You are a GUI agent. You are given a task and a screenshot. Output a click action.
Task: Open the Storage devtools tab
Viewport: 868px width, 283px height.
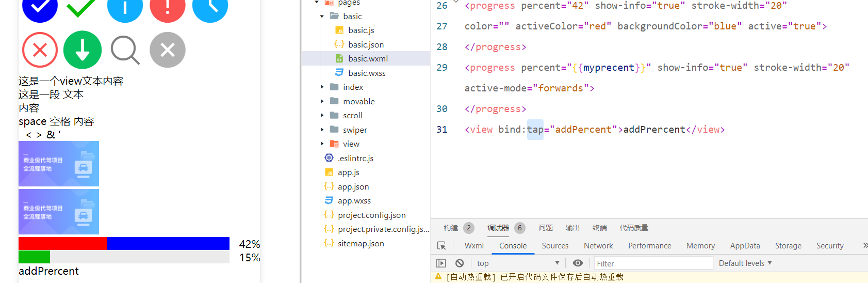click(x=788, y=246)
